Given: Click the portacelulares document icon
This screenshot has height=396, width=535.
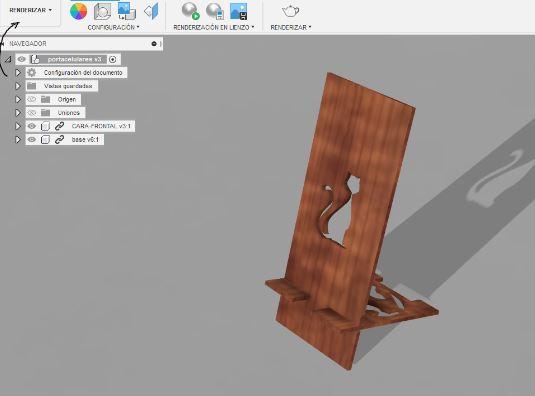Looking at the screenshot, I should click(x=35, y=59).
